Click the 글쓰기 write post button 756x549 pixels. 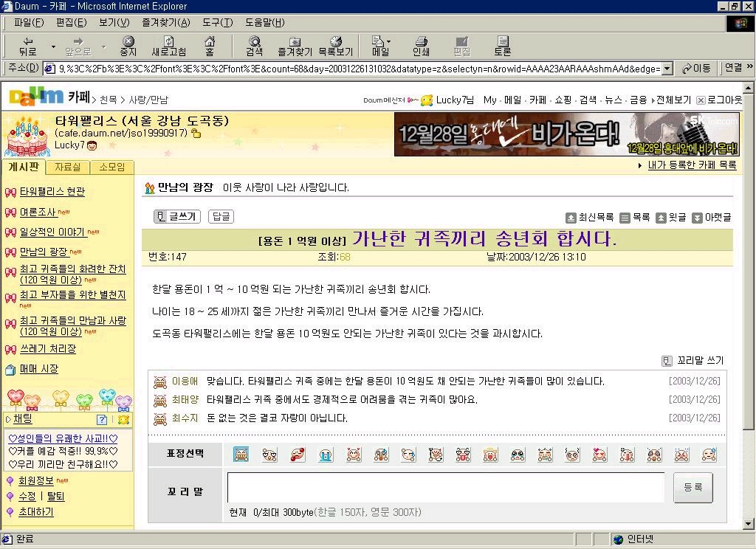coord(176,216)
